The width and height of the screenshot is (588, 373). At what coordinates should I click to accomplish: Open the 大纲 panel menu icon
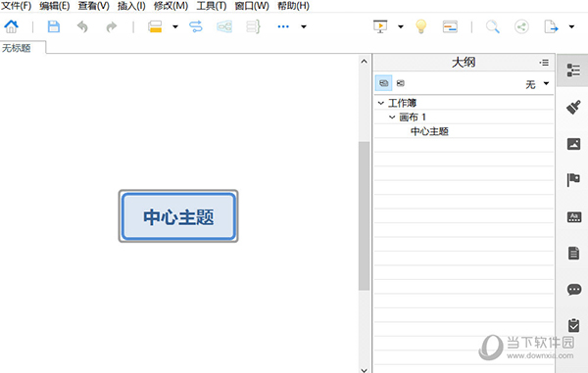(x=544, y=63)
